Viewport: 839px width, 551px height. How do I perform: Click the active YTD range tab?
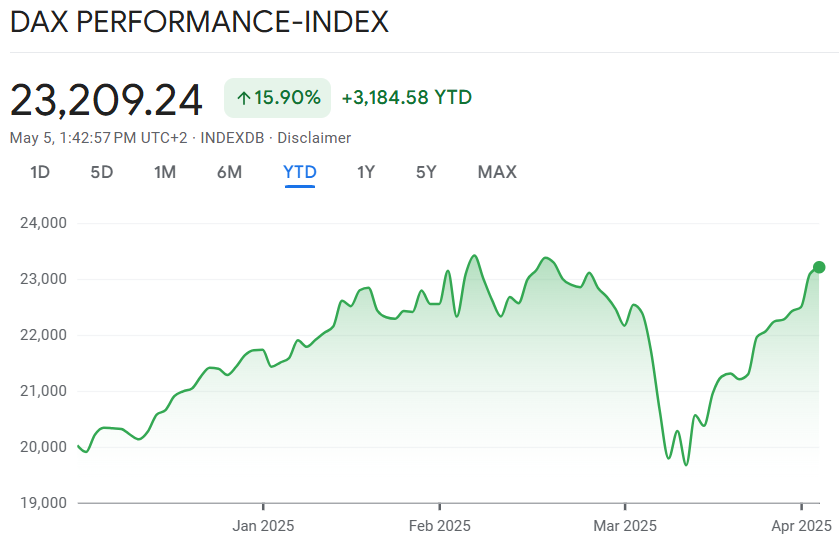tap(300, 172)
